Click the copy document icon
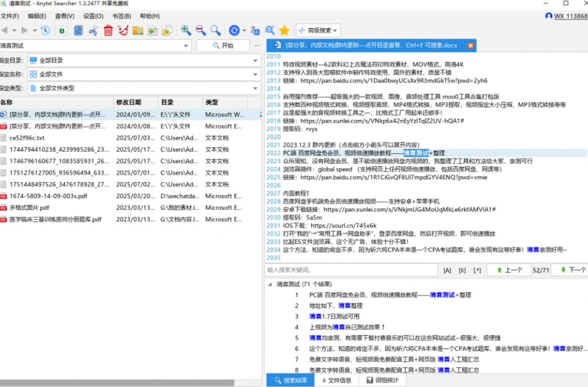The width and height of the screenshot is (588, 387). click(78, 30)
